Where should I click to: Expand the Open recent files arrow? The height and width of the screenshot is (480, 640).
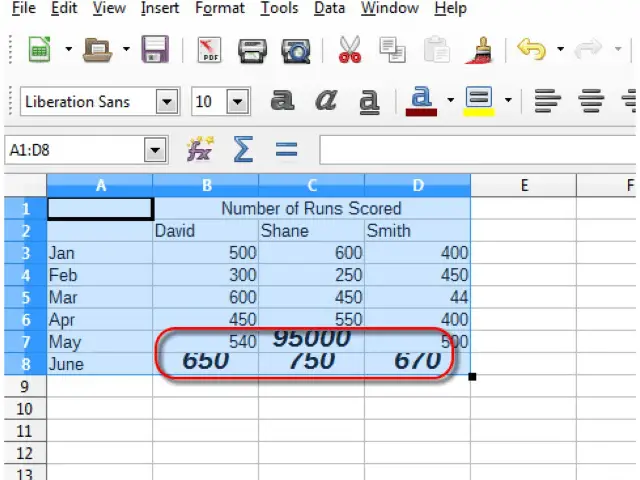coord(126,49)
